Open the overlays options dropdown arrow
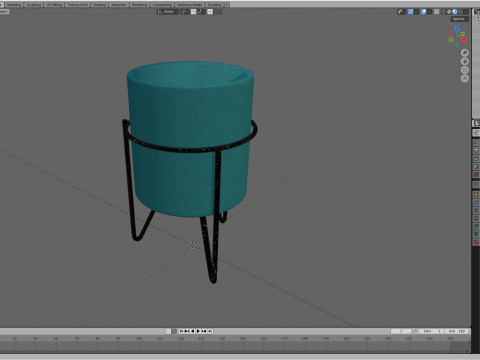Screen dimensions: 480x360 click(429, 12)
